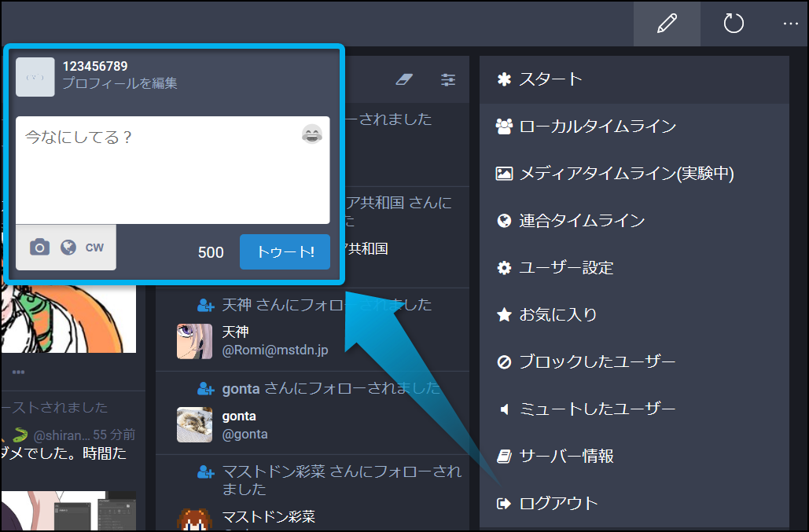Open the globe visibility selector

coord(68,248)
